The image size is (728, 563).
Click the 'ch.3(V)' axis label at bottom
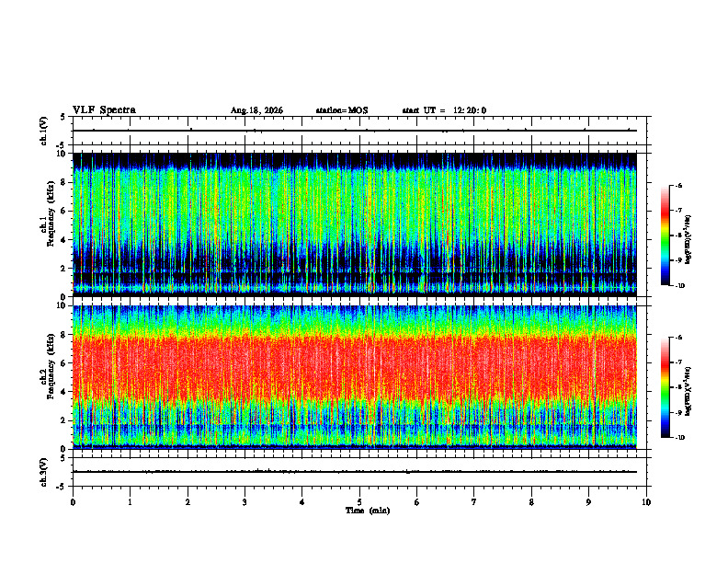(43, 472)
